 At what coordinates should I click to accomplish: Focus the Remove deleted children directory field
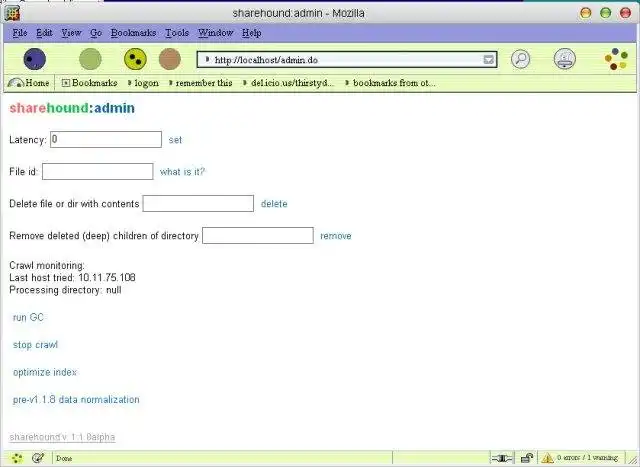(258, 236)
